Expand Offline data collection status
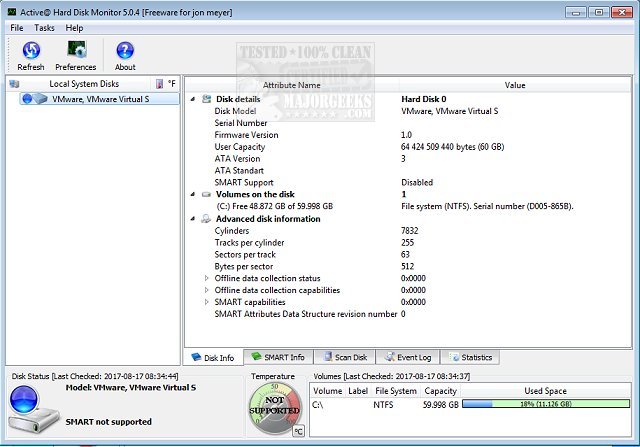 [x=207, y=278]
